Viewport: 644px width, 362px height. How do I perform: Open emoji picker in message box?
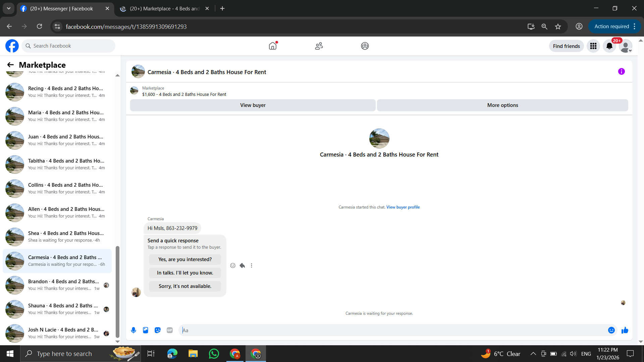click(x=611, y=330)
